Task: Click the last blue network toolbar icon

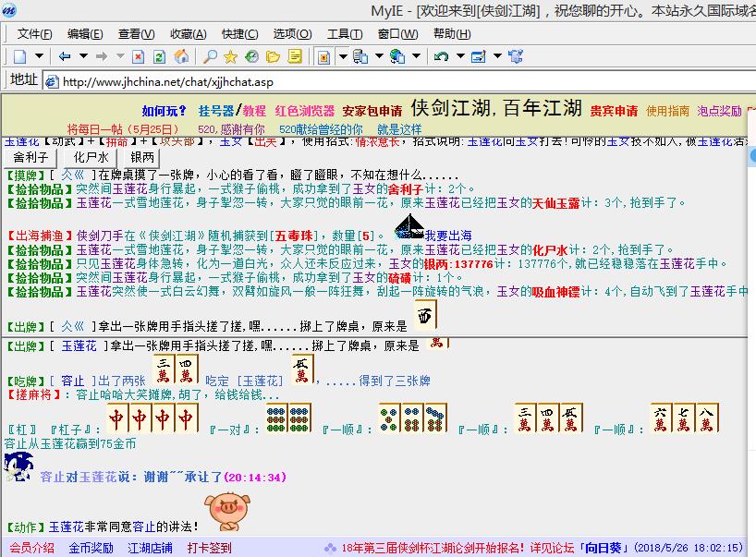Action: coord(516,56)
